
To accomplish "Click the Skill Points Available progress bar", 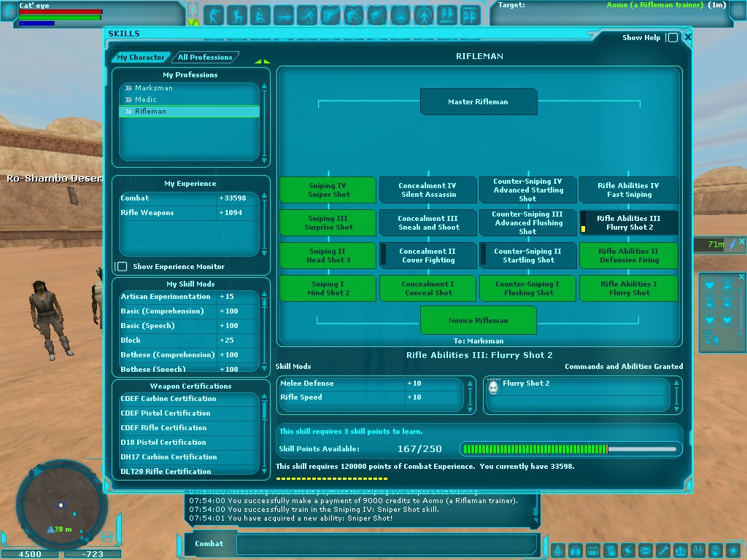I will click(x=572, y=449).
